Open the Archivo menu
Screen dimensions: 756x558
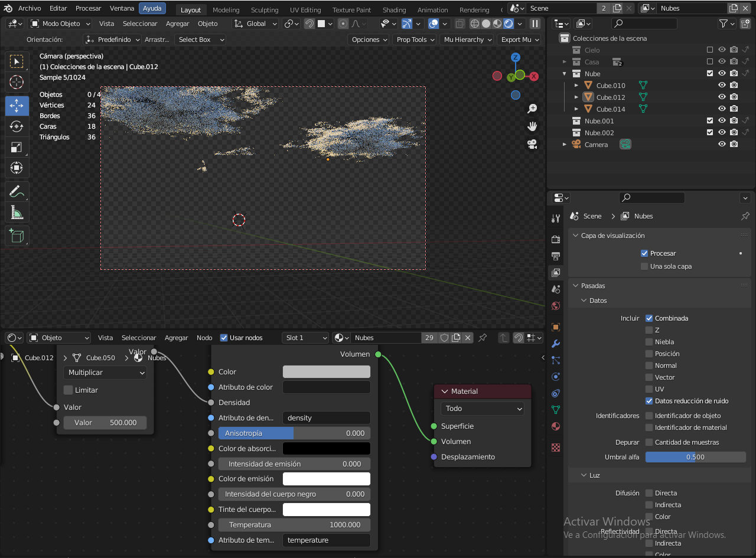click(x=30, y=8)
